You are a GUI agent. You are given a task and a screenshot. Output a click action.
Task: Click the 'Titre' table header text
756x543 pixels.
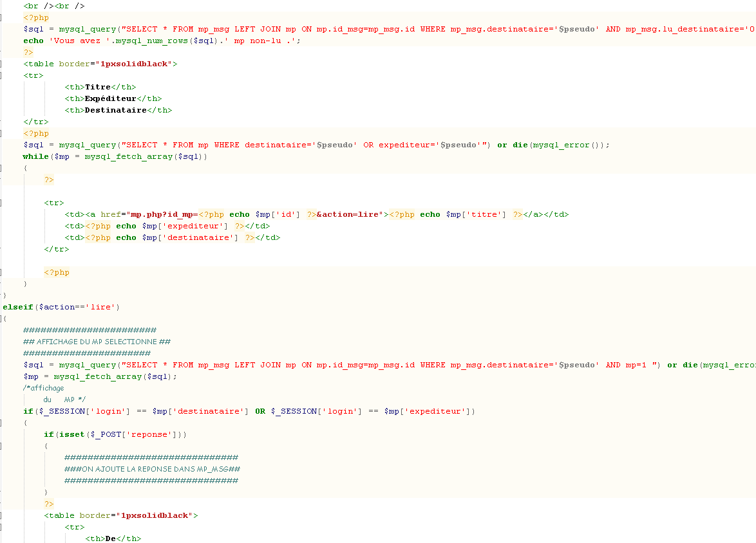tap(98, 87)
